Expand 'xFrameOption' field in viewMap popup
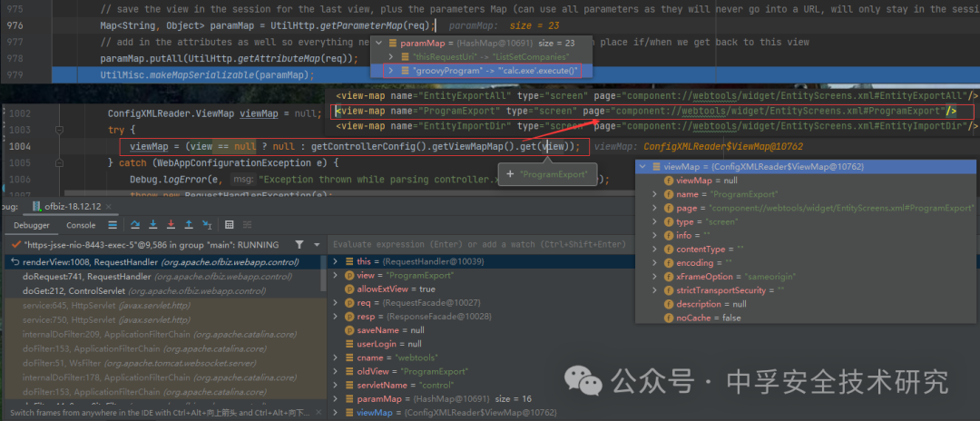 pyautogui.click(x=654, y=277)
